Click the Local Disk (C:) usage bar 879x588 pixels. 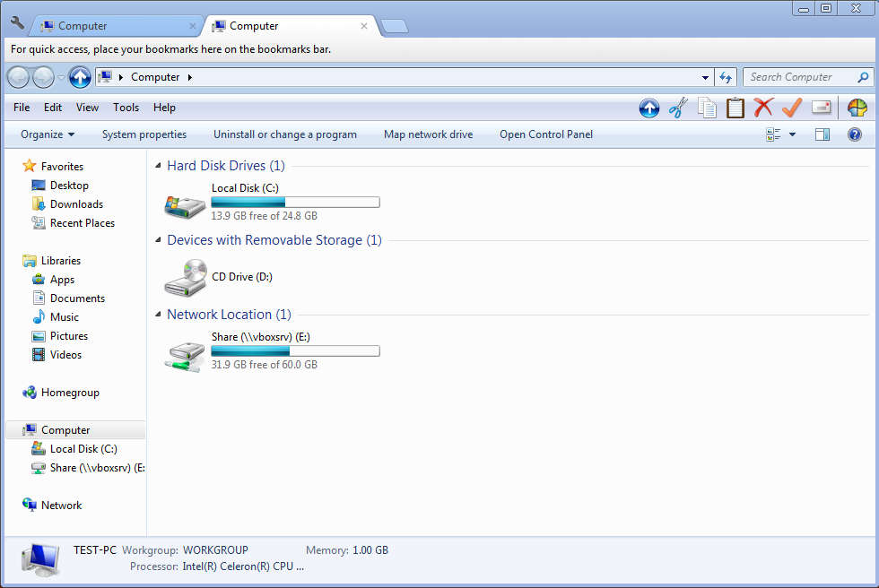click(x=295, y=203)
